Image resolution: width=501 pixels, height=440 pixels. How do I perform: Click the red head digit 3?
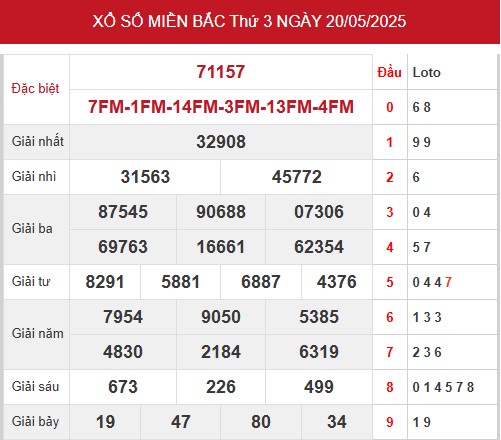(x=390, y=212)
